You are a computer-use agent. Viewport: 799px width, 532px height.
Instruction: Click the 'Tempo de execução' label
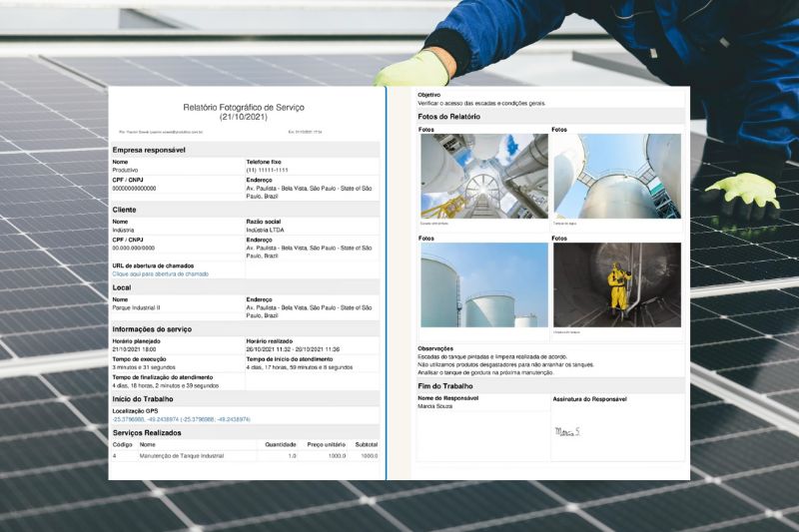(x=139, y=359)
